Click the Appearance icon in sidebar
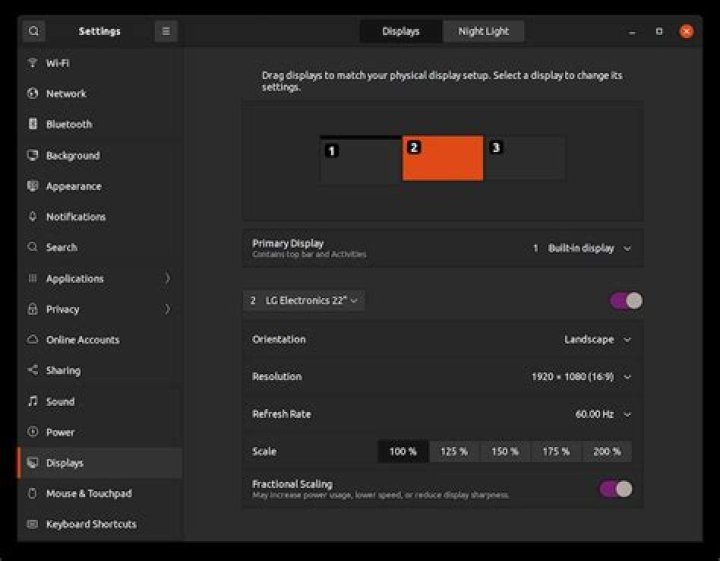This screenshot has width=720, height=561. coord(33,186)
